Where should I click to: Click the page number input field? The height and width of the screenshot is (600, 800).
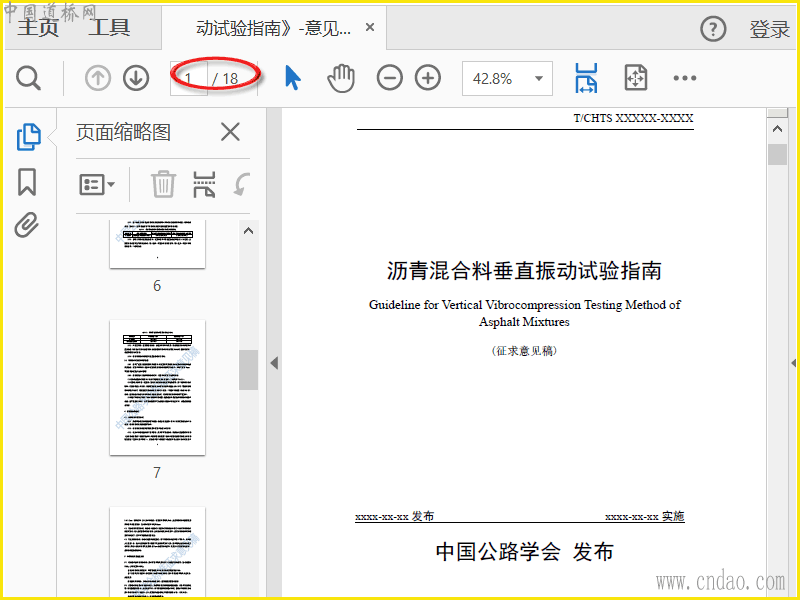[x=189, y=79]
